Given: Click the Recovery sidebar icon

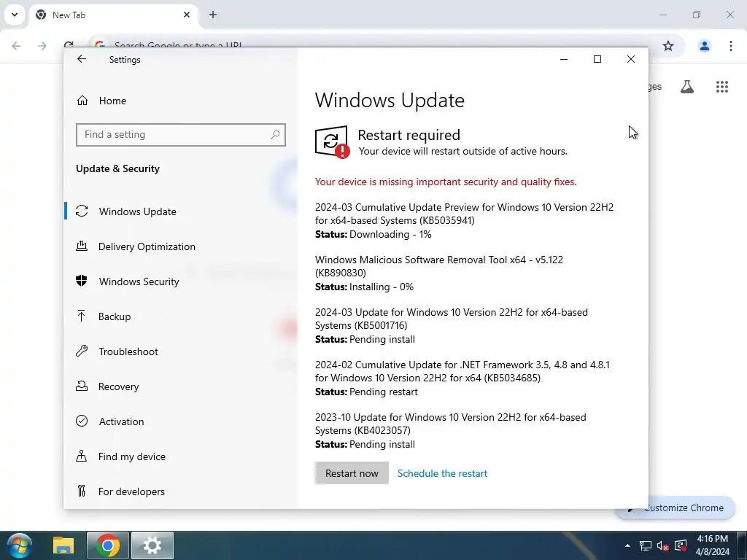Looking at the screenshot, I should 82,386.
